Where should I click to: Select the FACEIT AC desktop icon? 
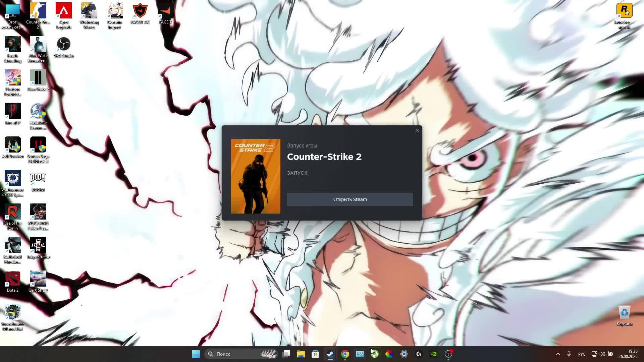140,14
